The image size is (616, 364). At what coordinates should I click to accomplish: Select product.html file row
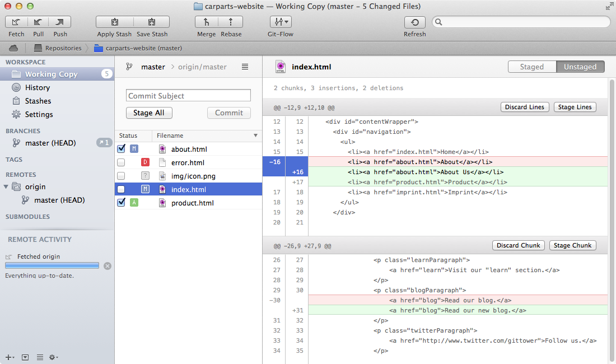point(188,203)
